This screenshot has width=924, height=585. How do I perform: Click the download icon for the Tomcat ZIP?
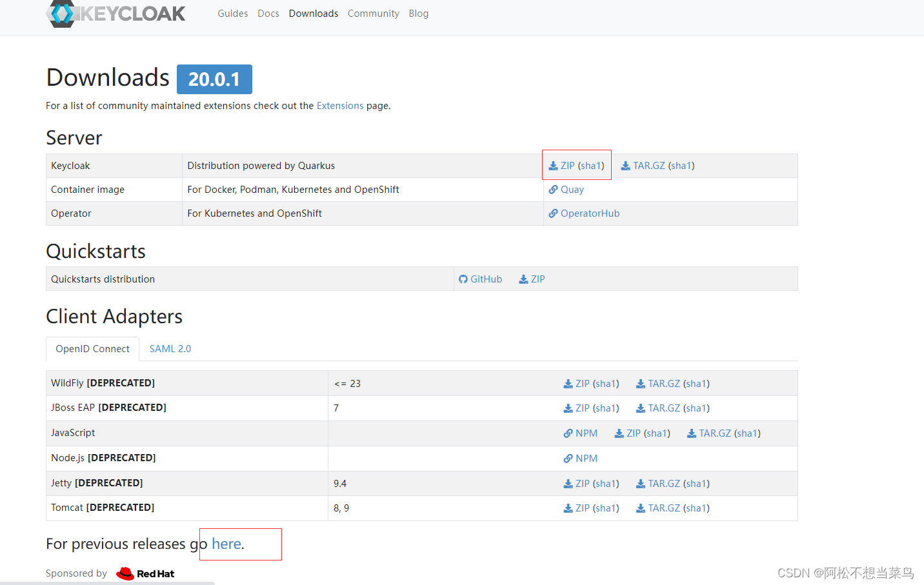(568, 508)
